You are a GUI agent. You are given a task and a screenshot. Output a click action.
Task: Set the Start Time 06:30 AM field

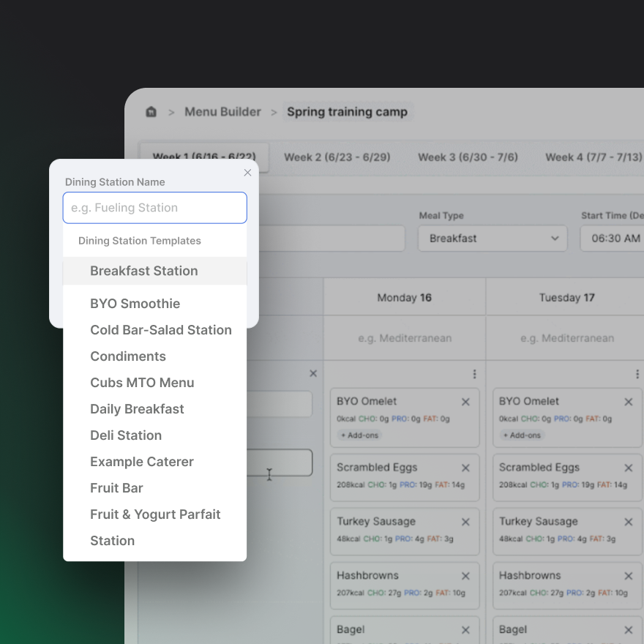coord(612,239)
